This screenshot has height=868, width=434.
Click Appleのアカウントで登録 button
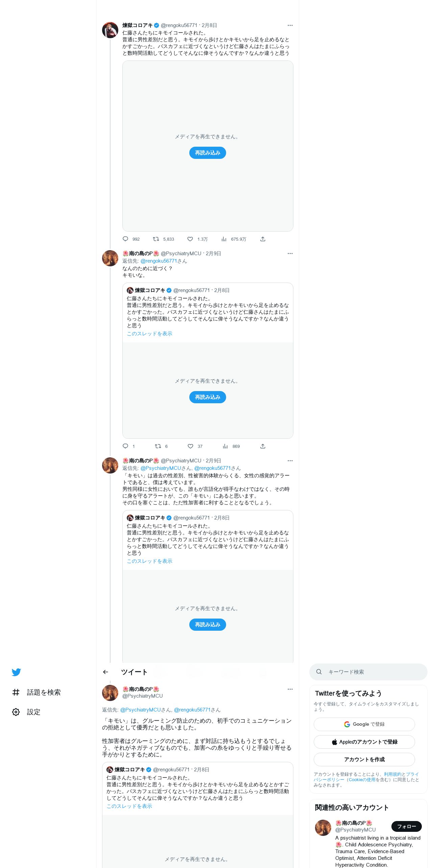(x=364, y=742)
